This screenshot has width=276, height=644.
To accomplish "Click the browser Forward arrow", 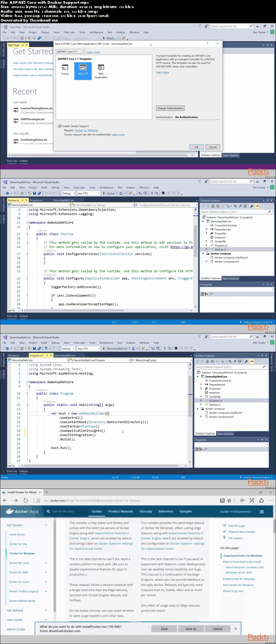I will tap(15, 500).
